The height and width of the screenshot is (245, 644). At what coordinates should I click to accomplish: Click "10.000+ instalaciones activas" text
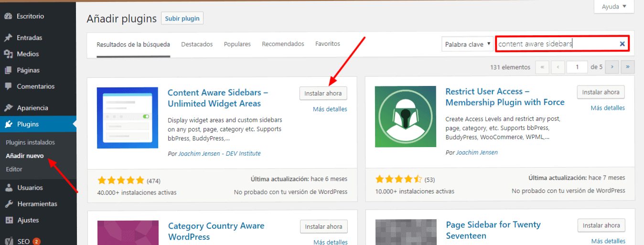click(415, 191)
